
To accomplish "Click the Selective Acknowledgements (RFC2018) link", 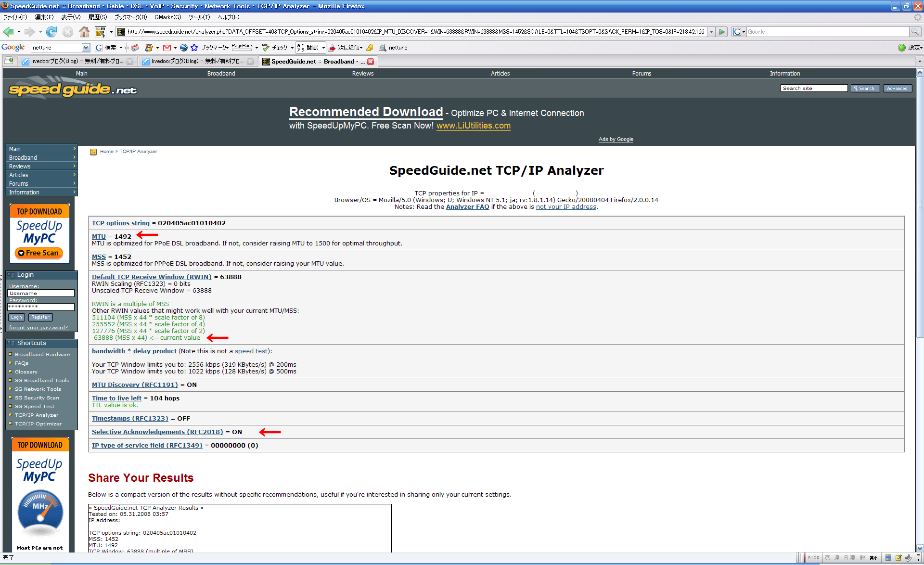I will click(x=157, y=432).
